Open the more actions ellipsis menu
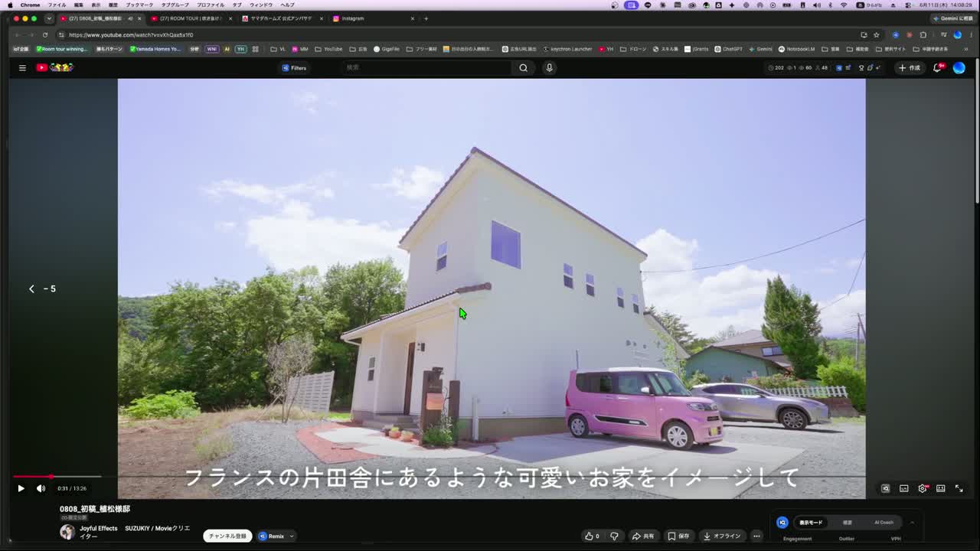980x551 pixels. tap(756, 536)
